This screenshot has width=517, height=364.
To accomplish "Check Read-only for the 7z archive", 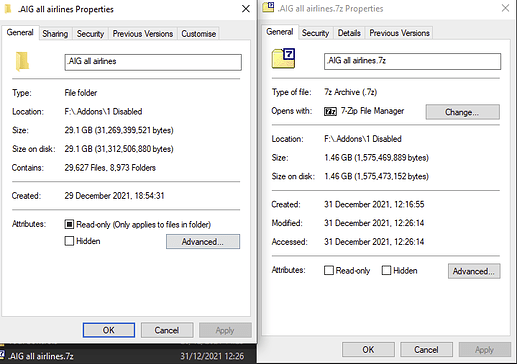I will 329,270.
